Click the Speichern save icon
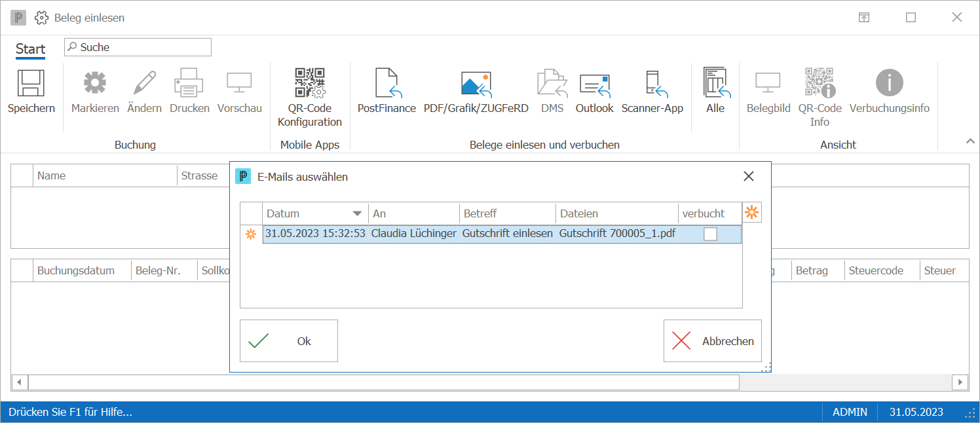This screenshot has height=423, width=980. [31, 83]
